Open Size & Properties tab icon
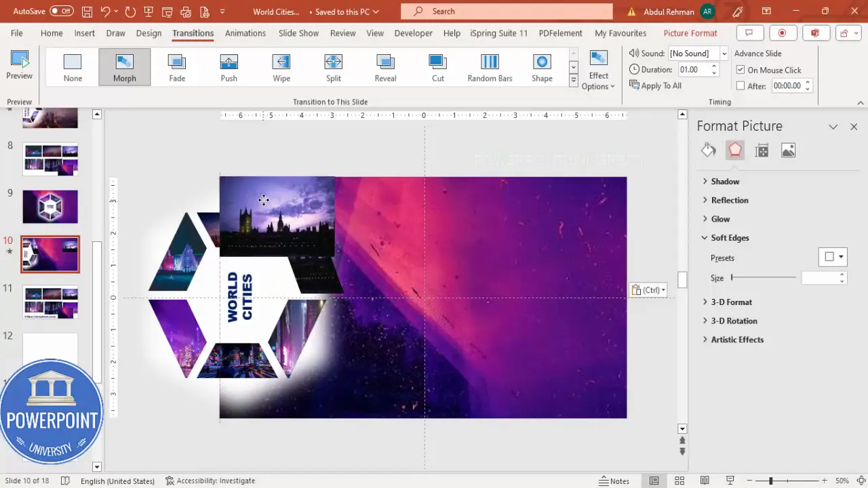The image size is (868, 488). pyautogui.click(x=762, y=150)
